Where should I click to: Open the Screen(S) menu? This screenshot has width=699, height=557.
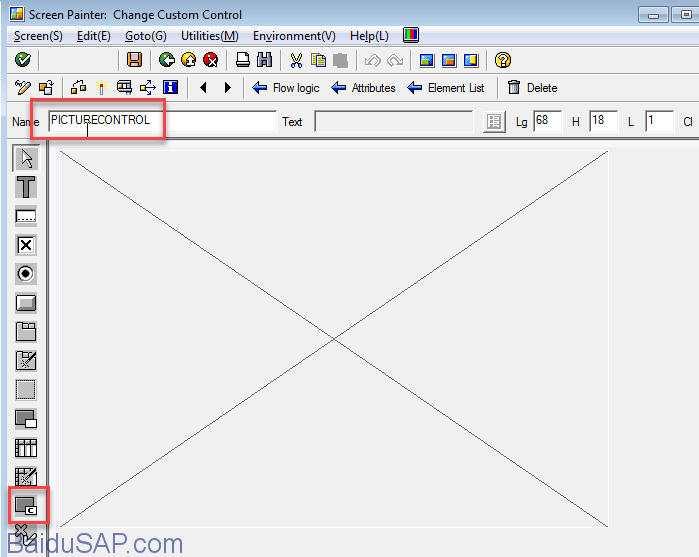[x=38, y=36]
